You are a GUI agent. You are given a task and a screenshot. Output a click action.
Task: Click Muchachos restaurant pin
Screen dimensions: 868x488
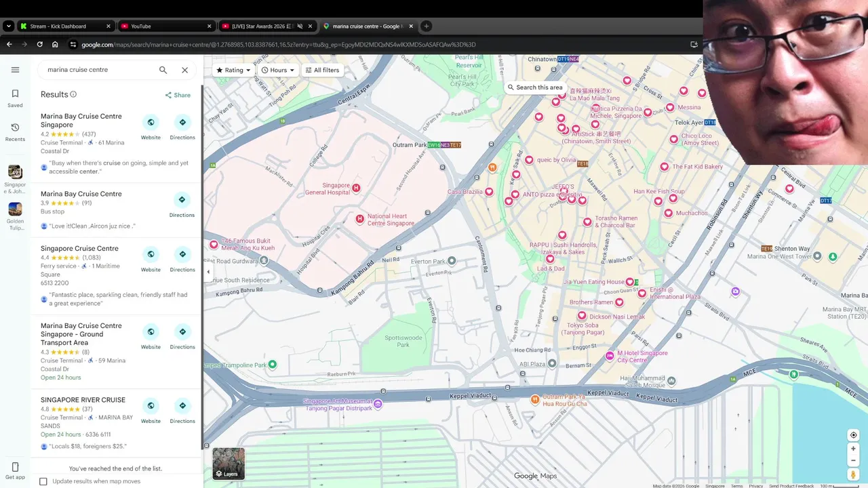point(668,213)
